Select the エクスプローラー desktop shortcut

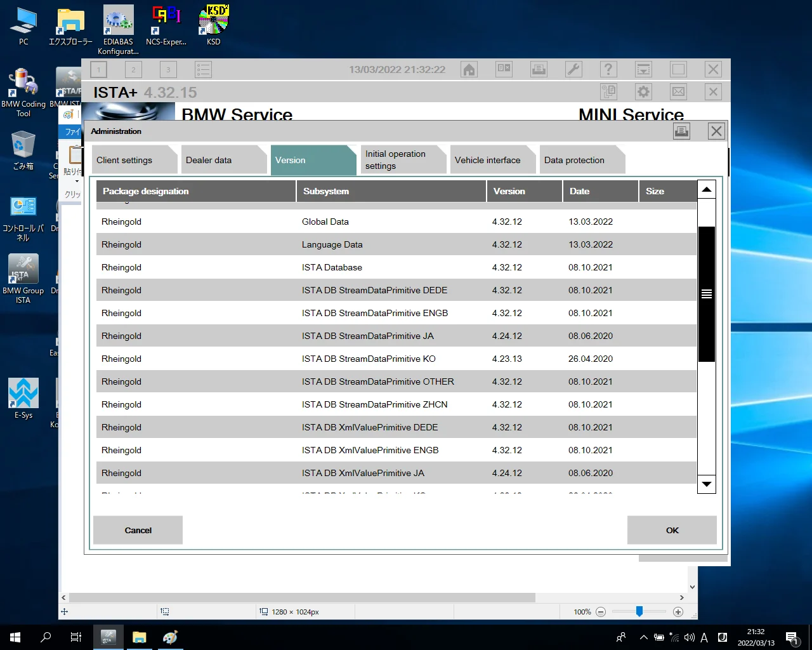(70, 26)
